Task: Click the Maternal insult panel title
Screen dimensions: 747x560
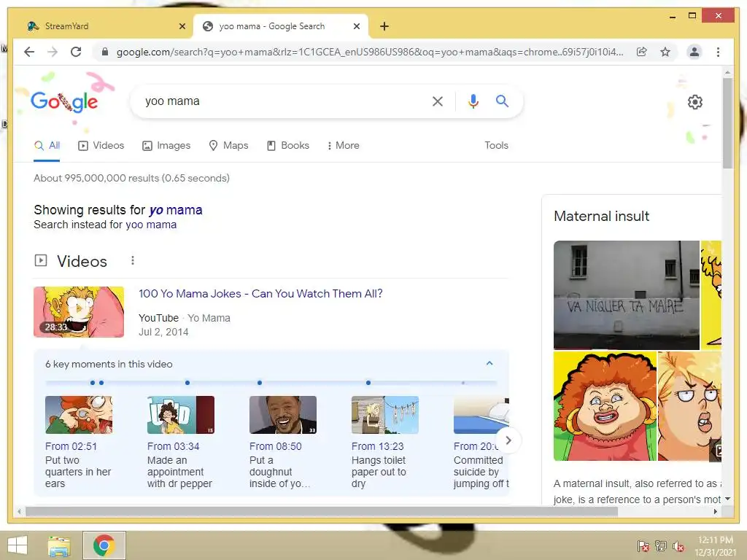Action: tap(601, 216)
